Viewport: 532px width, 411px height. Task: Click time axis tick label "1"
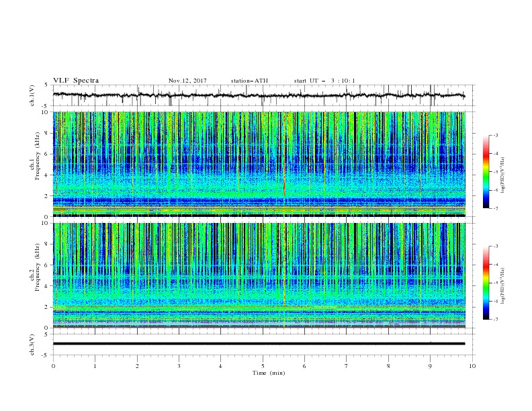[95, 366]
